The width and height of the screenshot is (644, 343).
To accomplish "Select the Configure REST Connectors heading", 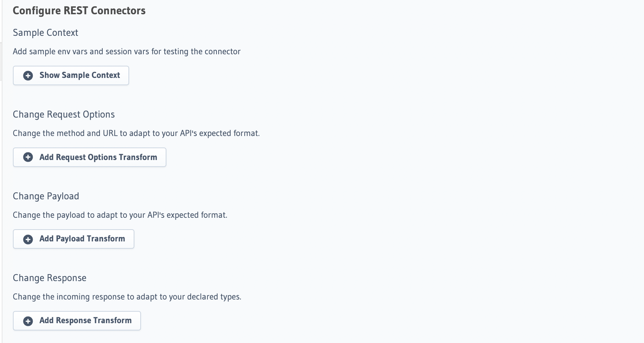I will [79, 10].
